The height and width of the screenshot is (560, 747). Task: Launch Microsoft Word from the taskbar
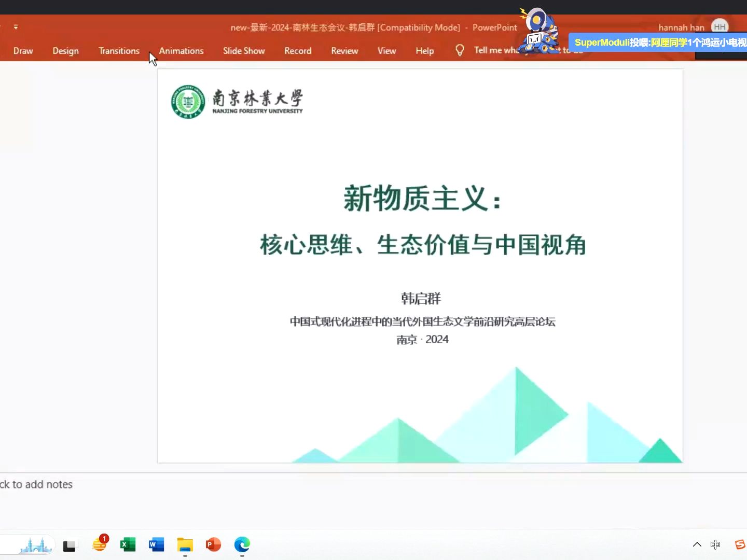coord(156,545)
